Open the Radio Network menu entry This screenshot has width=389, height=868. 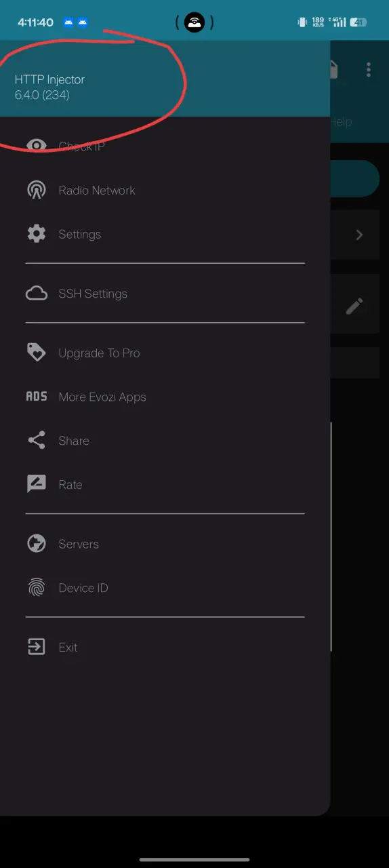[x=165, y=190]
